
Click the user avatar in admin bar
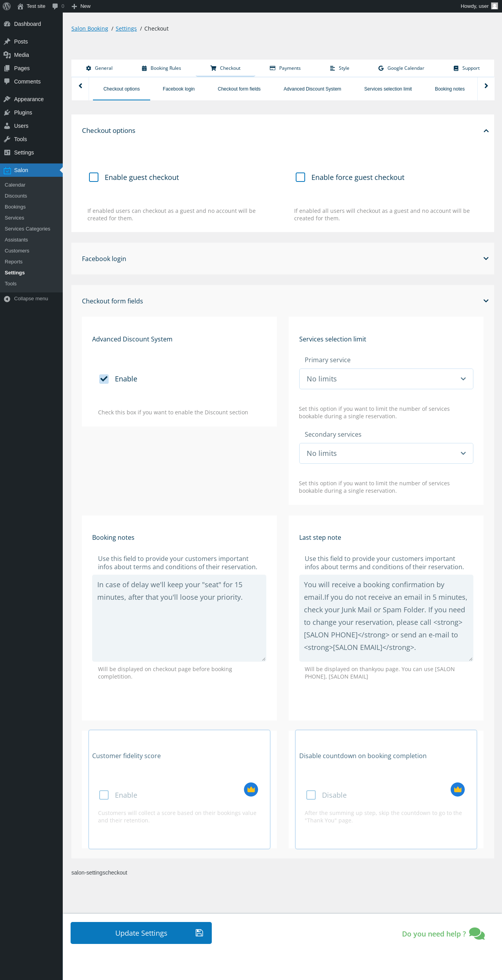pos(495,6)
